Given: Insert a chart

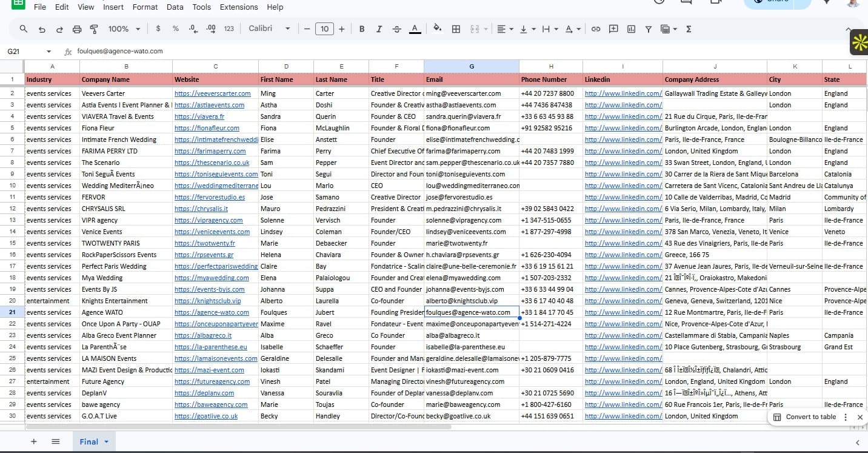Looking at the screenshot, I should tap(631, 29).
